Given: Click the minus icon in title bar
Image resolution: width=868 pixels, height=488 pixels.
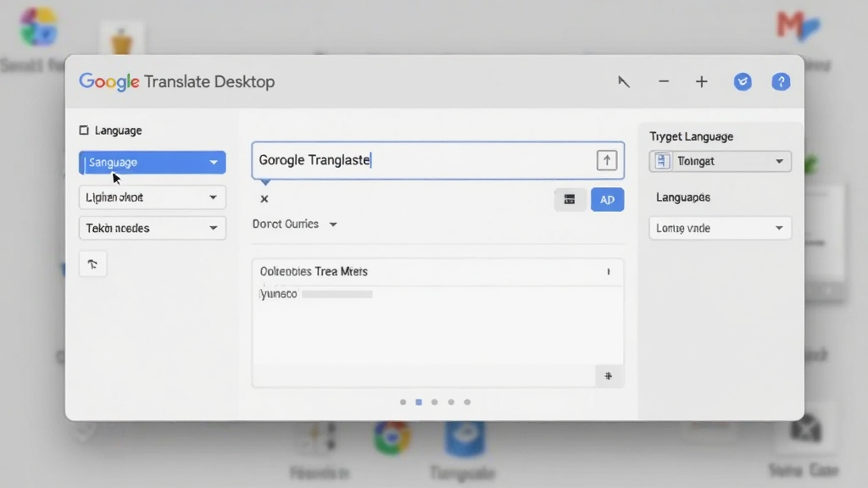Looking at the screenshot, I should 664,81.
